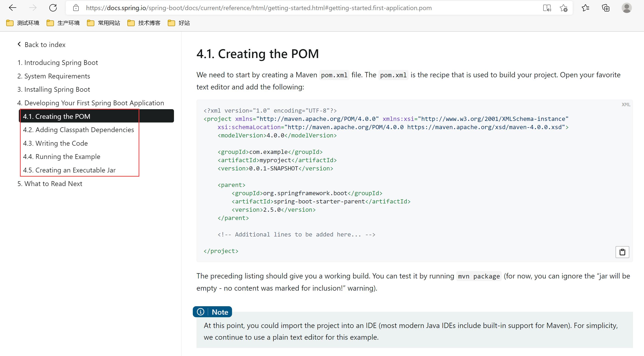644x356 pixels.
Task: Click the version 2.5.0 line
Action: coord(274,210)
